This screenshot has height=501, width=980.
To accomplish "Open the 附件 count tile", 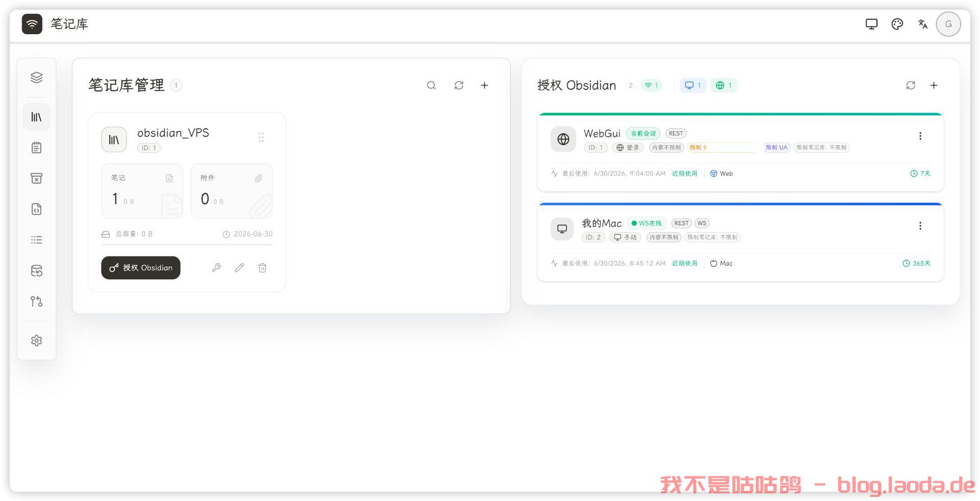I will [x=232, y=191].
